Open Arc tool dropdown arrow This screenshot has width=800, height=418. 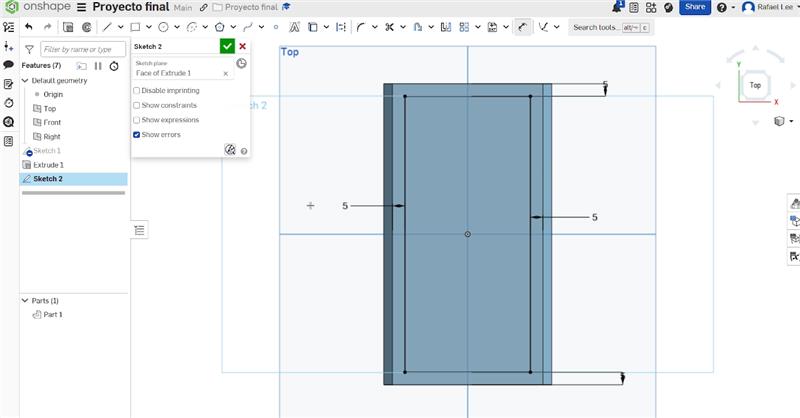coord(205,27)
